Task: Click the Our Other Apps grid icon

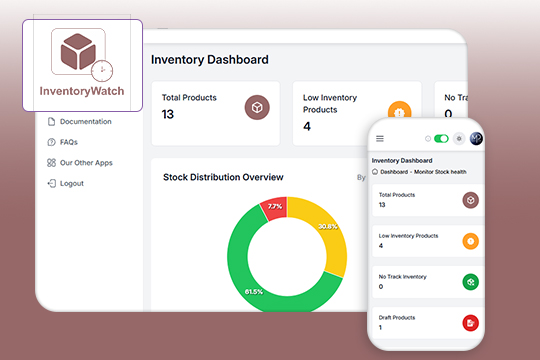Action: click(51, 163)
